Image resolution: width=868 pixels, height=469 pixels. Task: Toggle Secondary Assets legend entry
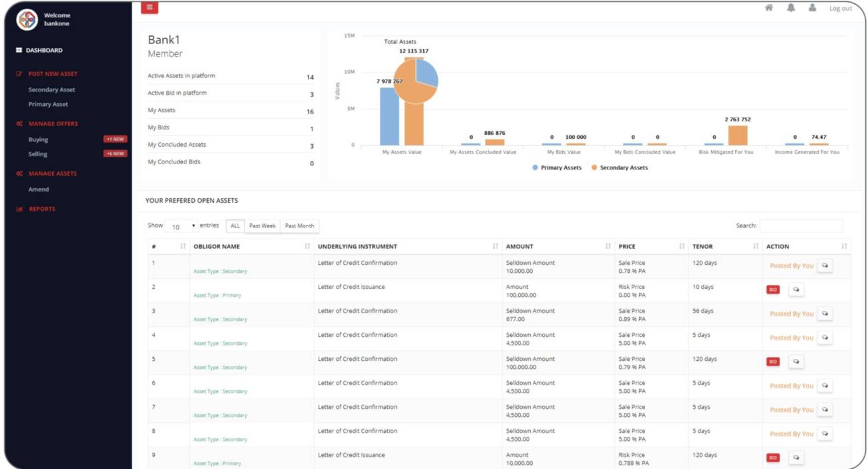(x=619, y=167)
